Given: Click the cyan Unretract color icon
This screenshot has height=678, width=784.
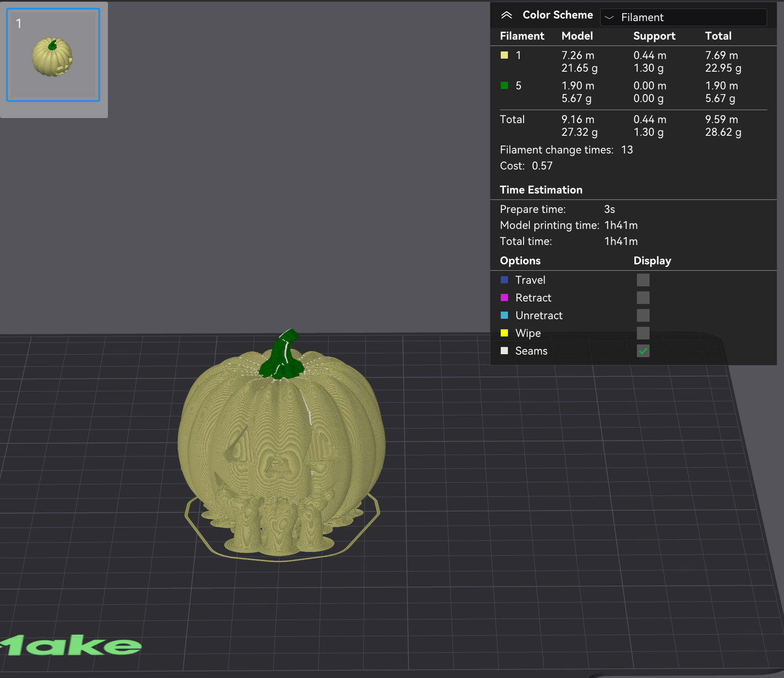Looking at the screenshot, I should pos(504,315).
